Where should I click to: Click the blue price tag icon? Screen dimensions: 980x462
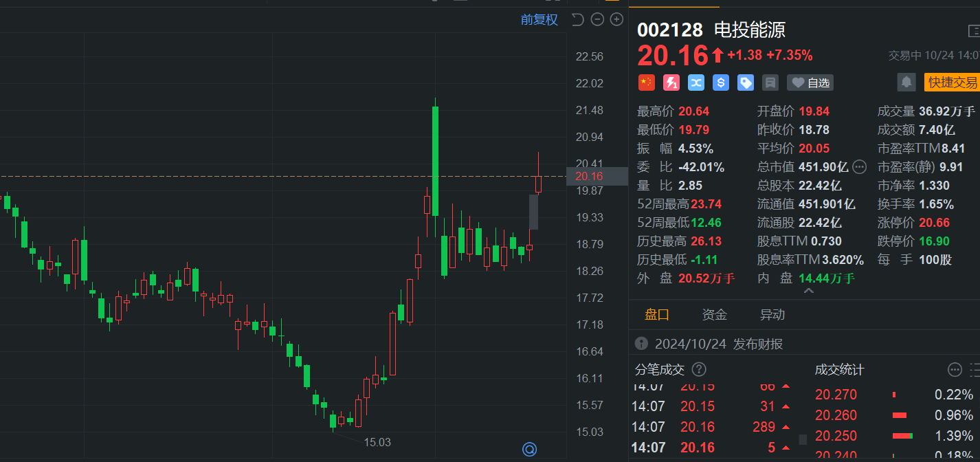[x=745, y=83]
